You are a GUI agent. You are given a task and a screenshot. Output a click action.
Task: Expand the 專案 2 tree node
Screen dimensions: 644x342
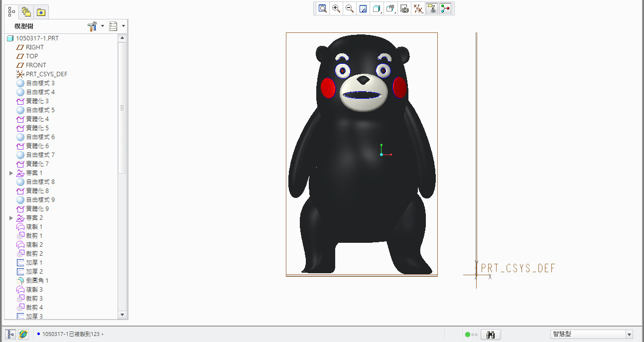(x=11, y=218)
